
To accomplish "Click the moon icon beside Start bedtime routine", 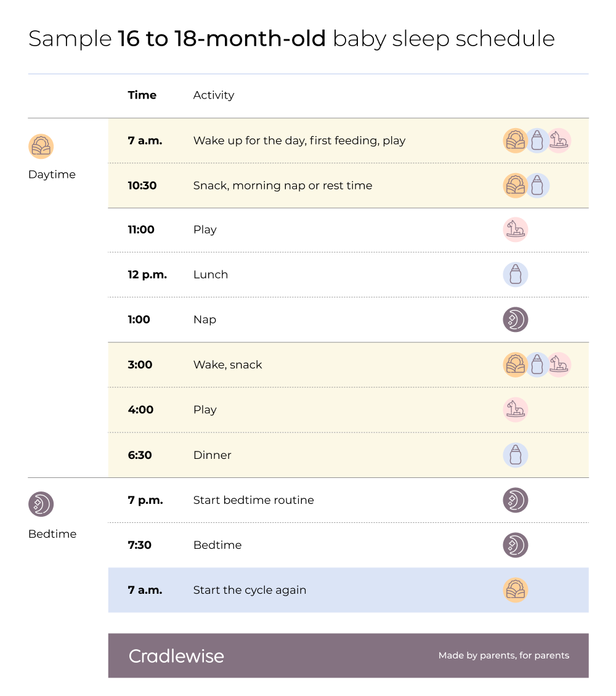I will click(516, 500).
